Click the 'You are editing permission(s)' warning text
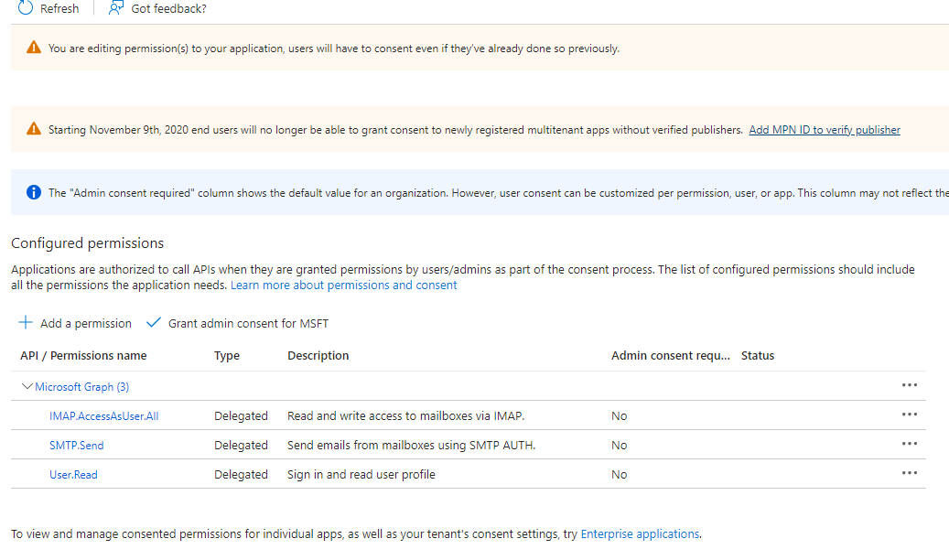 [x=333, y=48]
